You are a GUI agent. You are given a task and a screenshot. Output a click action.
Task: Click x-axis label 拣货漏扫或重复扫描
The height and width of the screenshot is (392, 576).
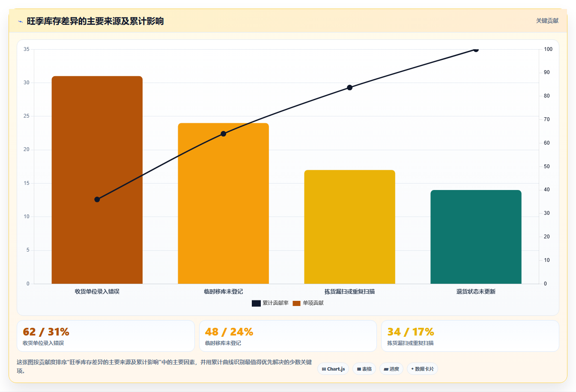349,291
